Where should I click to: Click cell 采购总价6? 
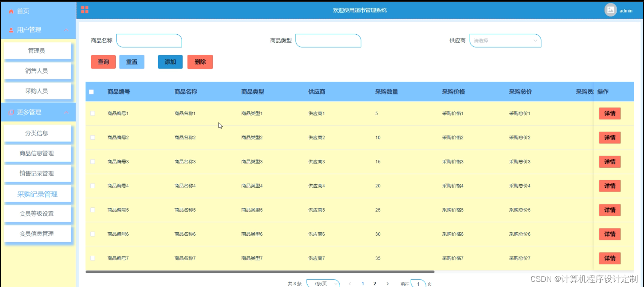click(520, 234)
